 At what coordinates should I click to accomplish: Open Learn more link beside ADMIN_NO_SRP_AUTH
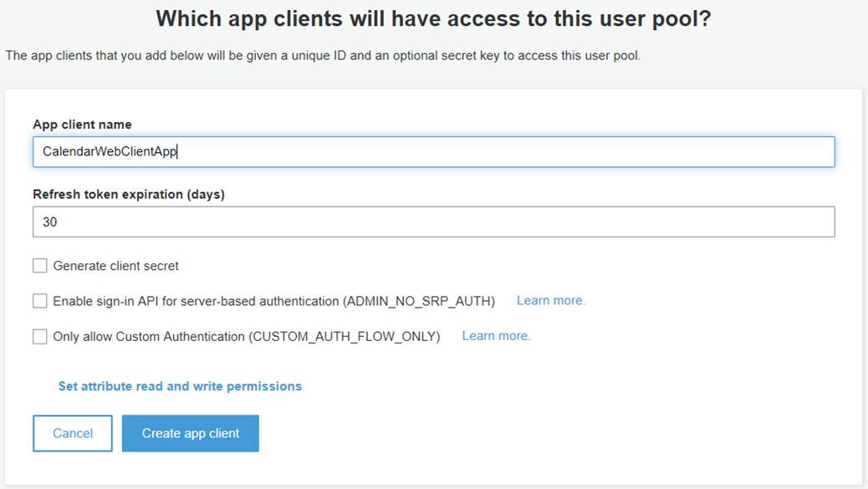551,300
